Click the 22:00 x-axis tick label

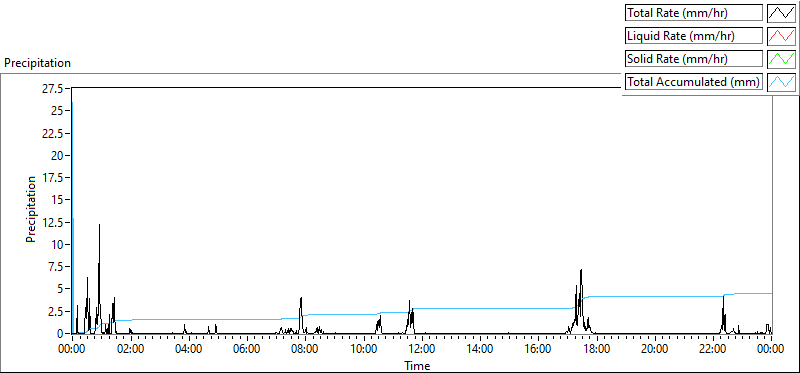(713, 350)
